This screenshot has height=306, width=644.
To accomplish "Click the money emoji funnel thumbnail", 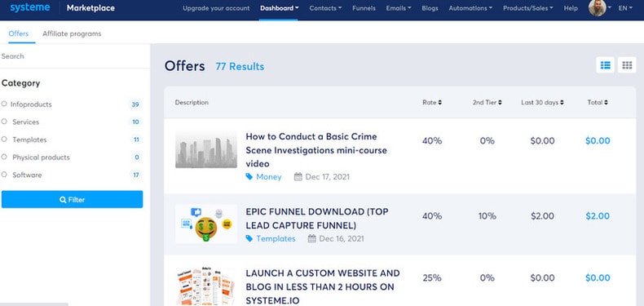I will pyautogui.click(x=206, y=224).
